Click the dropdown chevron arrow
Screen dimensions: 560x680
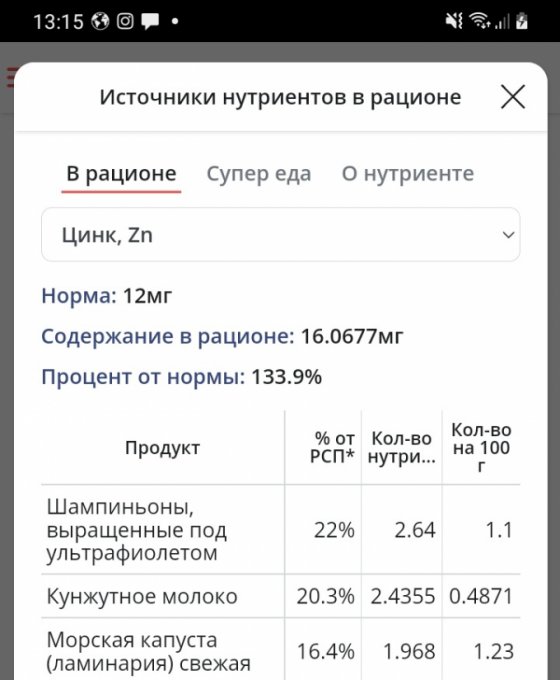(x=508, y=235)
